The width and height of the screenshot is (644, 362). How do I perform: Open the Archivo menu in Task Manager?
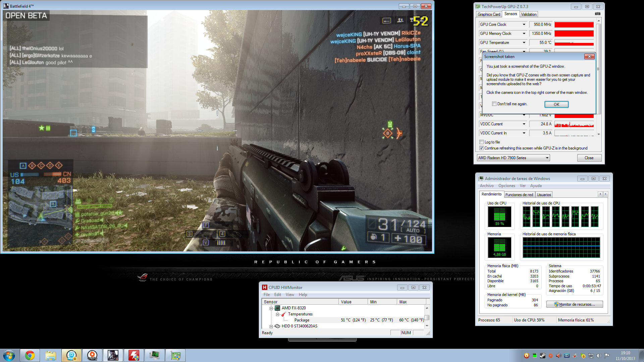coord(487,186)
